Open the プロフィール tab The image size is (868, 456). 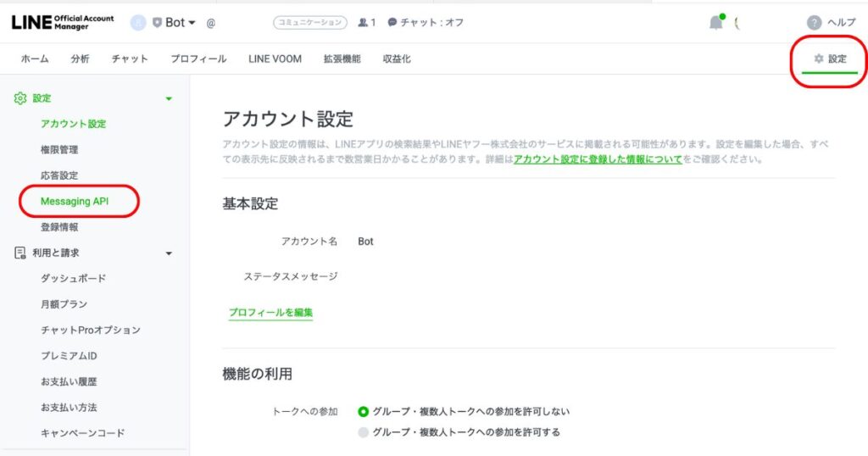coord(198,58)
